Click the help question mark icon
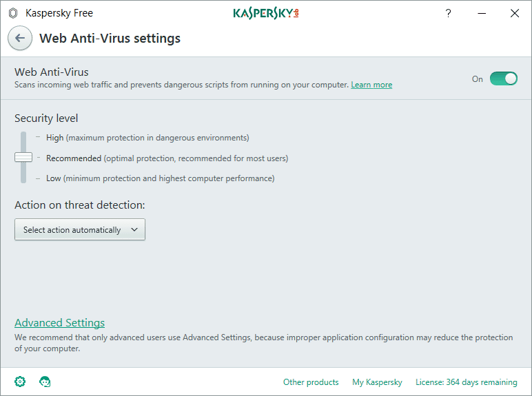 click(448, 13)
